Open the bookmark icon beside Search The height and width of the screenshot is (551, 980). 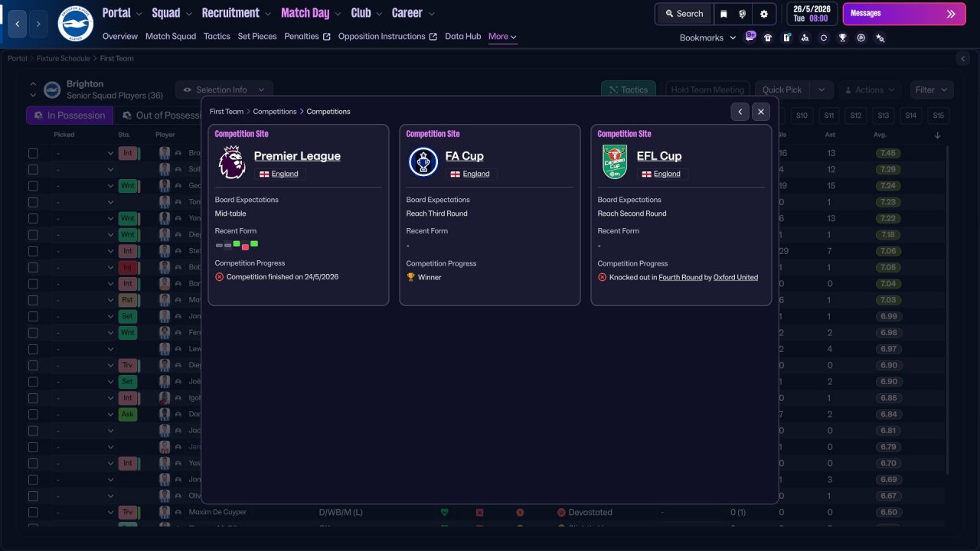pyautogui.click(x=724, y=14)
